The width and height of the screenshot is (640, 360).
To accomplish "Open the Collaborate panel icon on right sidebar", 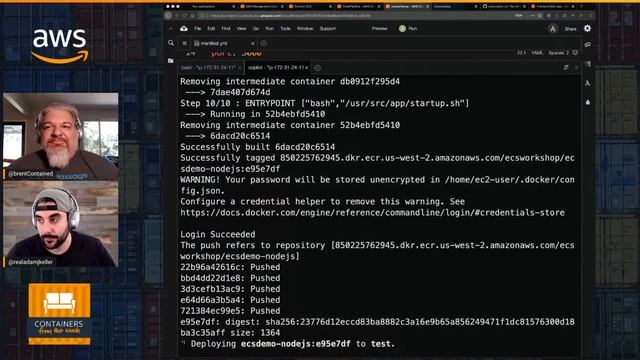I will pos(588,44).
